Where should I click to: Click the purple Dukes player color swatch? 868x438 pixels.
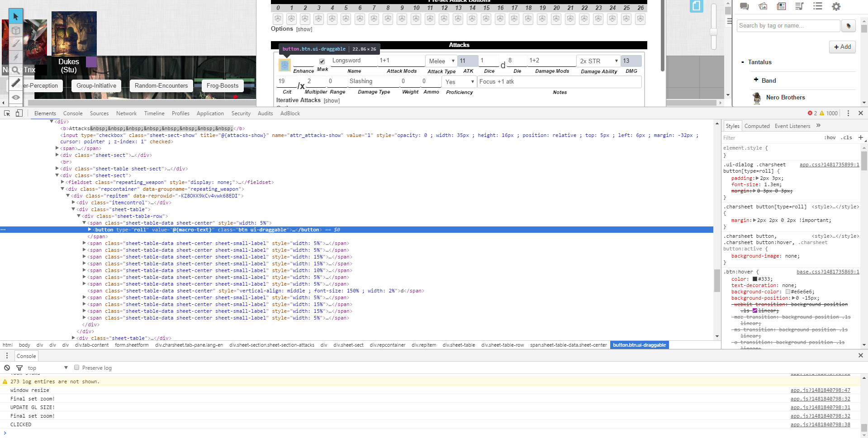(91, 62)
